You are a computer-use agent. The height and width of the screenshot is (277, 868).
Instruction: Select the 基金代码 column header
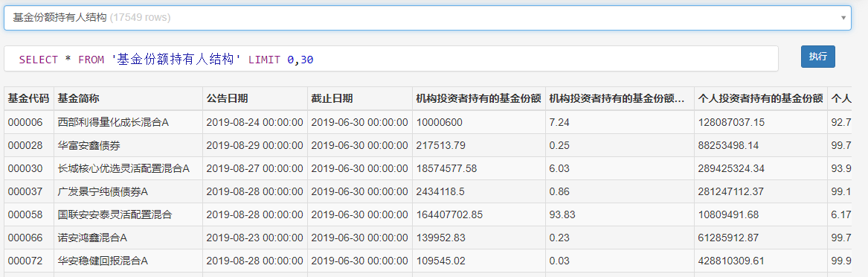(x=29, y=98)
